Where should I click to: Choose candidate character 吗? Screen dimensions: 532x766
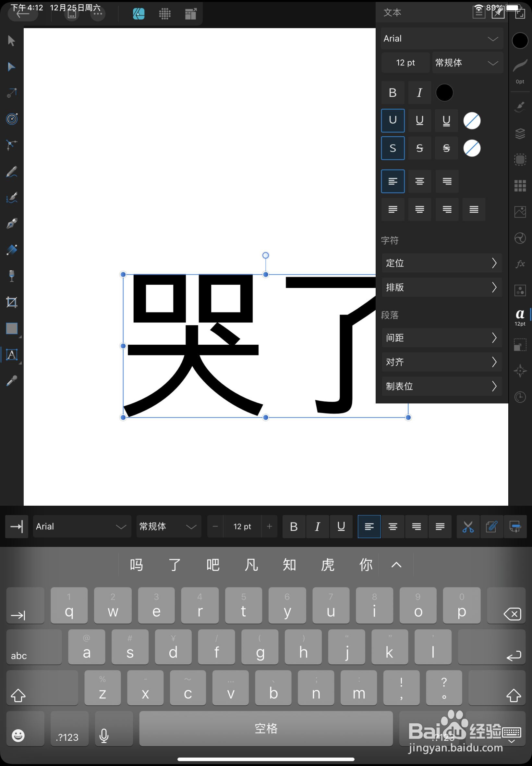coord(137,565)
